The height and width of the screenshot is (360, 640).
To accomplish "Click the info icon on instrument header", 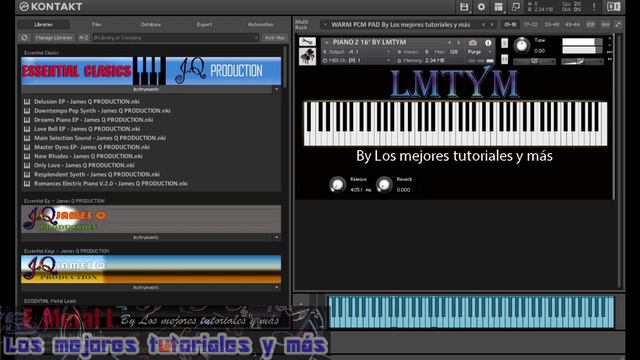I will [x=488, y=42].
